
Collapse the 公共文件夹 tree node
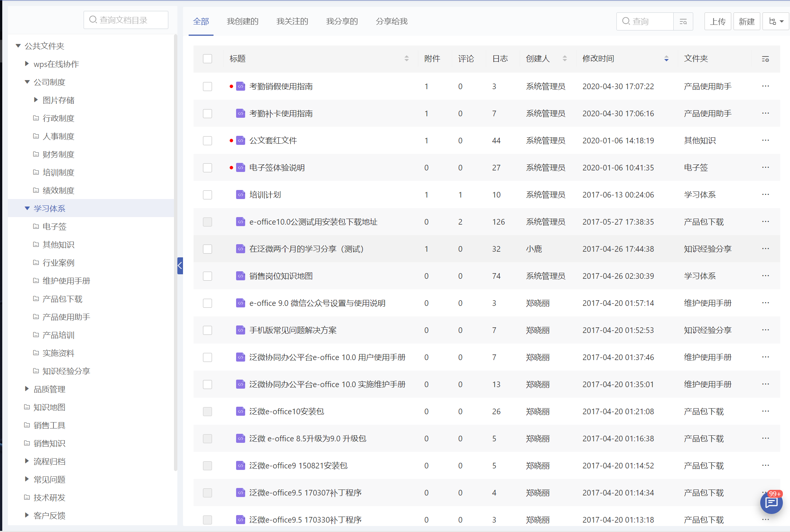[18, 46]
